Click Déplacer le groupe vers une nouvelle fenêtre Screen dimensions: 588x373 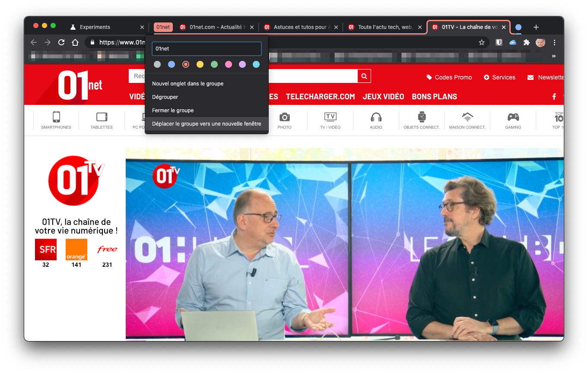click(207, 124)
